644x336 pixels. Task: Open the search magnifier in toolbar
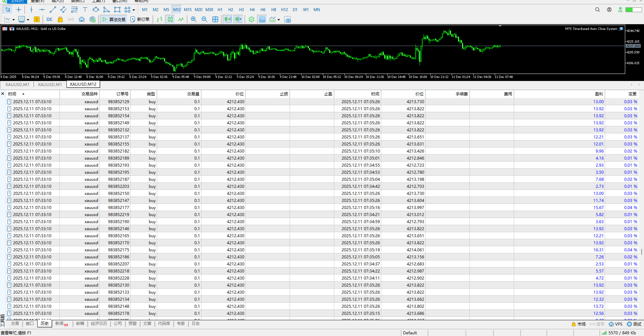[x=597, y=10]
